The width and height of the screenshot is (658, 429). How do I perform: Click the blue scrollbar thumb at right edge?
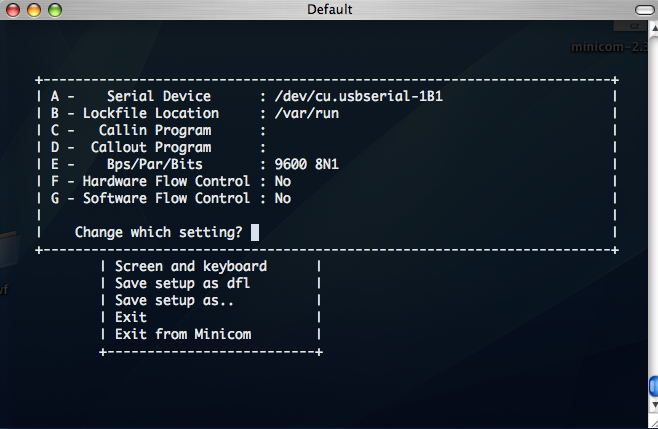coord(653,386)
